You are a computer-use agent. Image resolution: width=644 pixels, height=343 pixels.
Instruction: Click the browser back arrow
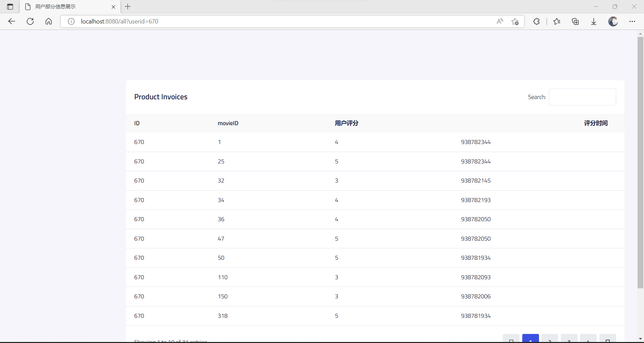tap(12, 21)
